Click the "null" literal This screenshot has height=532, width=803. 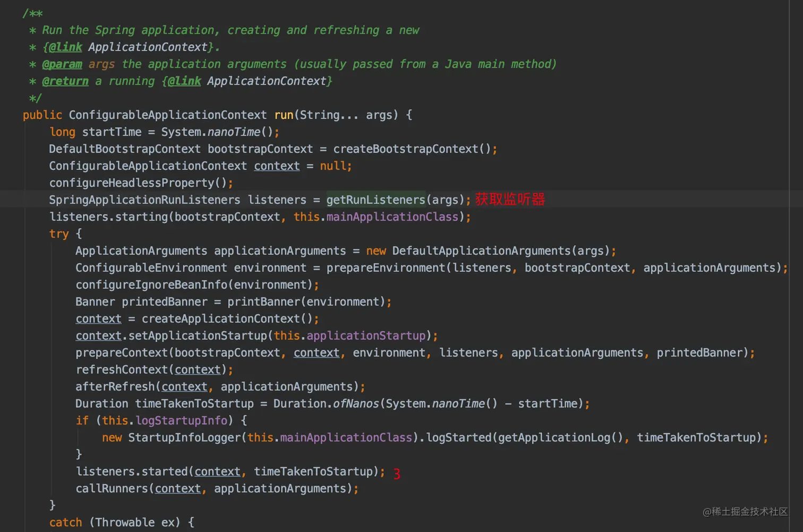[x=333, y=166]
